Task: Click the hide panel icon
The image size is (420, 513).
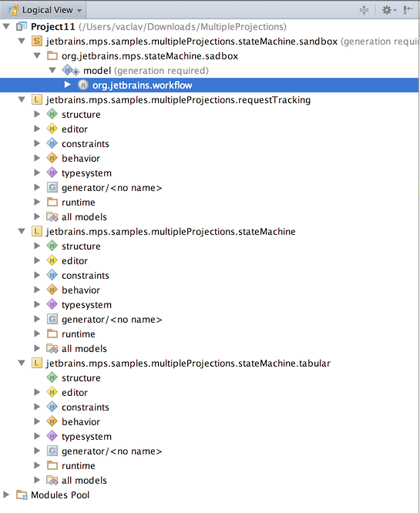Action: coord(408,10)
